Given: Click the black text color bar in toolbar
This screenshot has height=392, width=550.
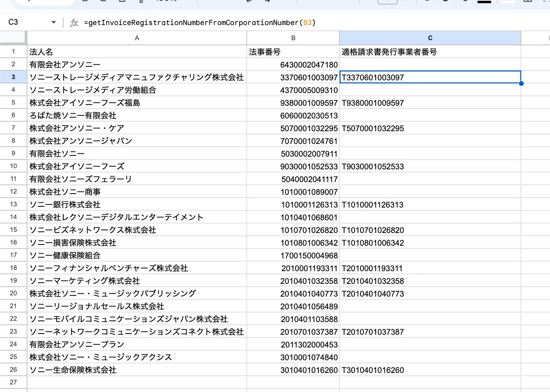Looking at the screenshot, I should [x=484, y=2].
